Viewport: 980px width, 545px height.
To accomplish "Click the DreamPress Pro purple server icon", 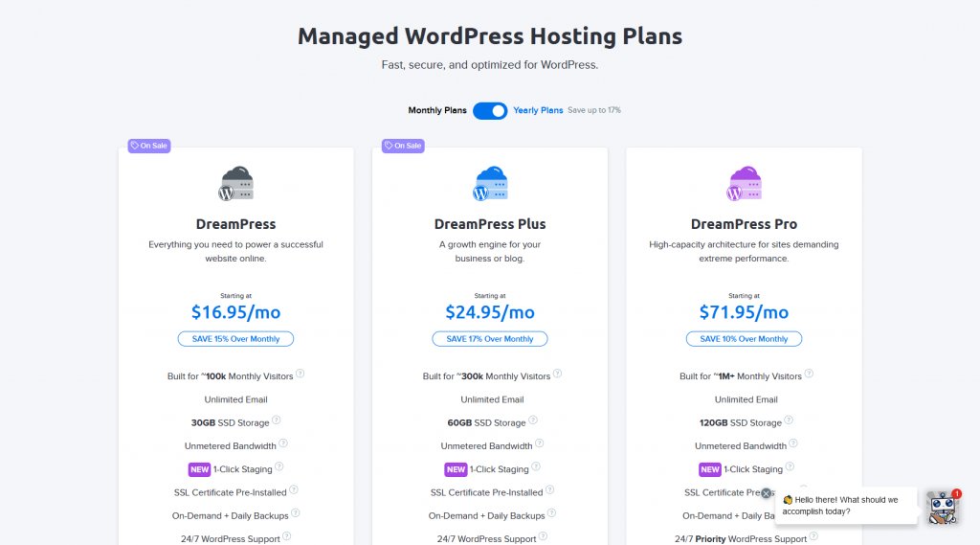I will (x=744, y=184).
